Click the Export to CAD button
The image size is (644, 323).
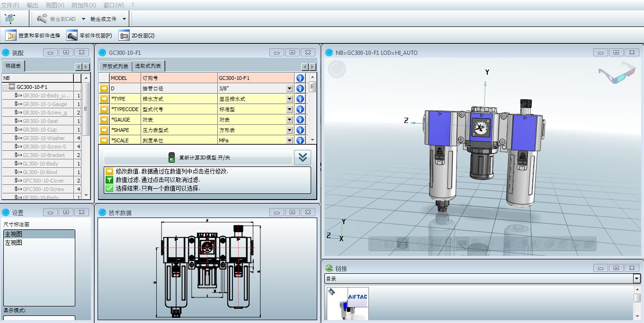(x=57, y=19)
